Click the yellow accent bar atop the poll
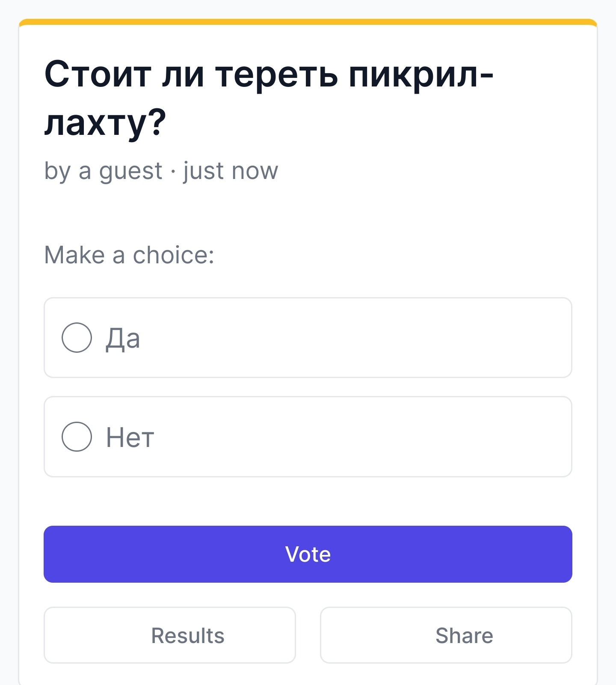616x685 pixels. 308,22
